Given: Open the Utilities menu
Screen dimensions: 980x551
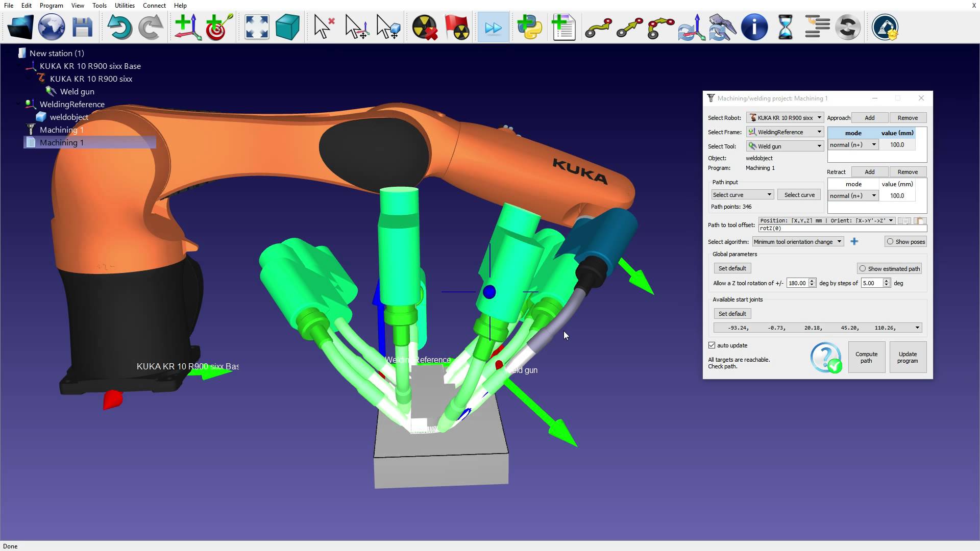Looking at the screenshot, I should pos(125,6).
